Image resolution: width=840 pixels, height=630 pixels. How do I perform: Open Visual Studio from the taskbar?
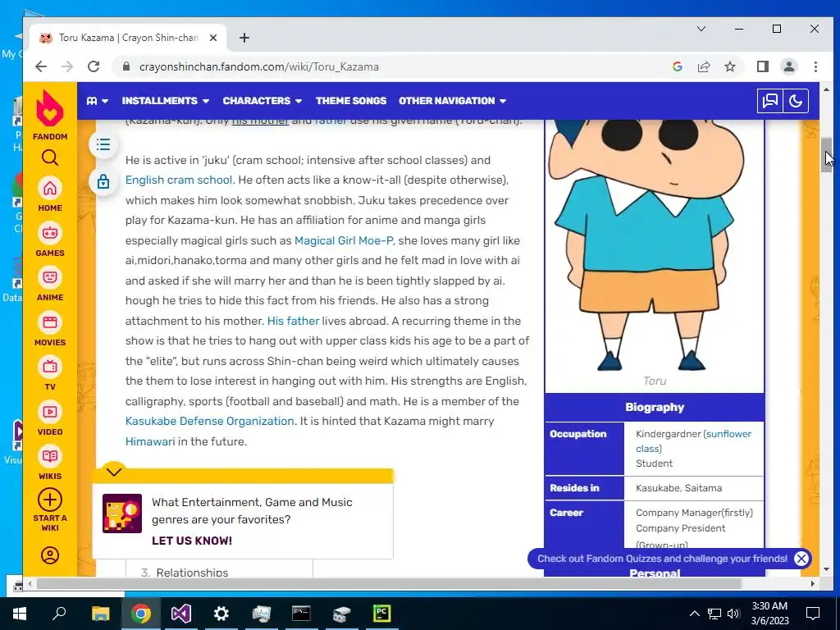pos(180,614)
